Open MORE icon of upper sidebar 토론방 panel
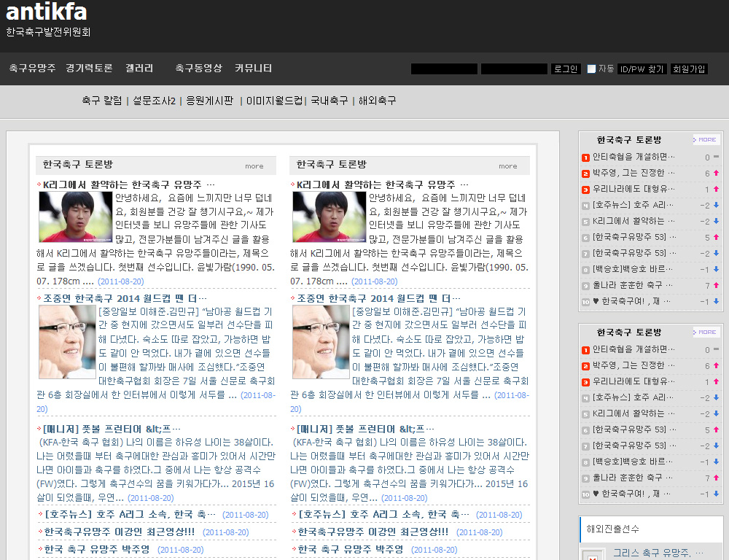 [x=706, y=140]
